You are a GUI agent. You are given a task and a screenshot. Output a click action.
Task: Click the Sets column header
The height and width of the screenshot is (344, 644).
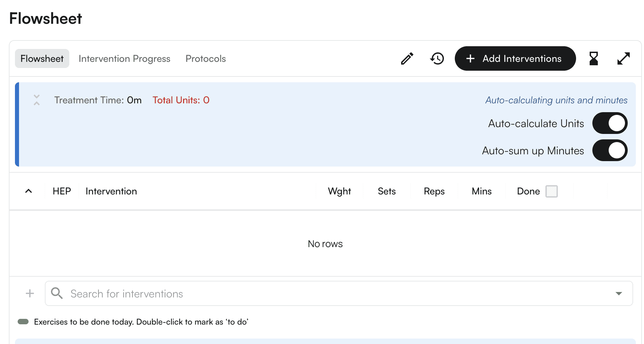pyautogui.click(x=387, y=191)
